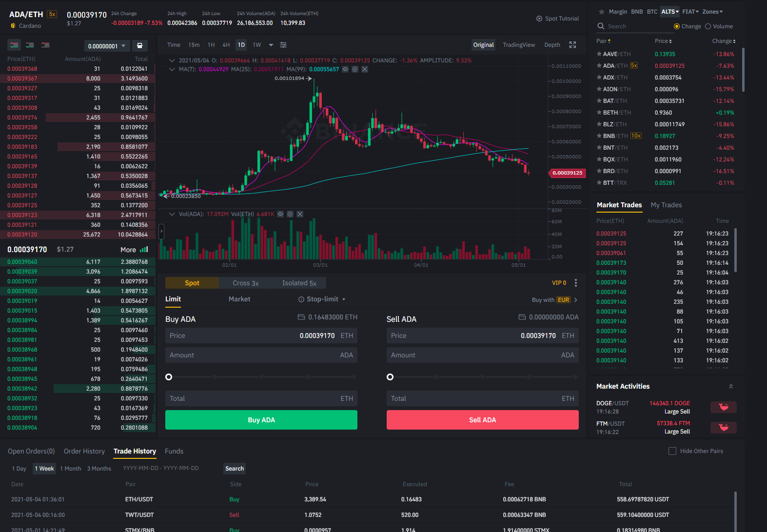The width and height of the screenshot is (767, 532).
Task: Open MA indicator settings
Action: [355, 69]
